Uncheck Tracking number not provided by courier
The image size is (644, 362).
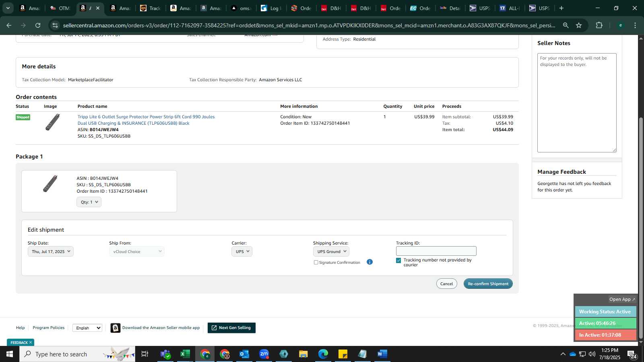[x=398, y=260]
